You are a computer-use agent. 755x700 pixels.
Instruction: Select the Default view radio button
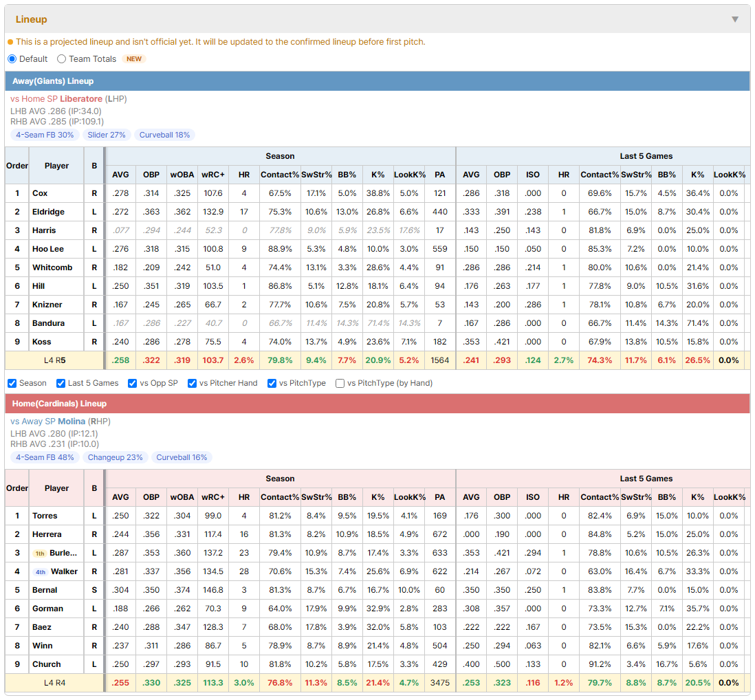12,58
